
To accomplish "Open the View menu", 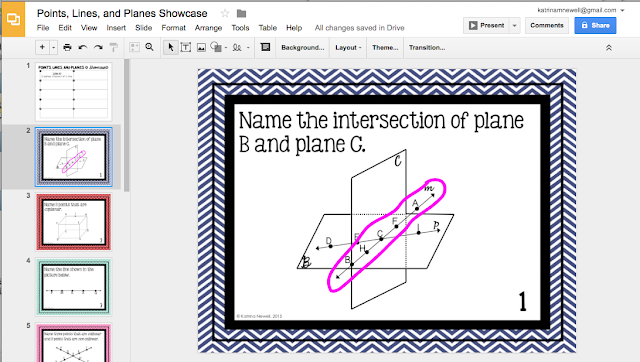I will pos(89,28).
